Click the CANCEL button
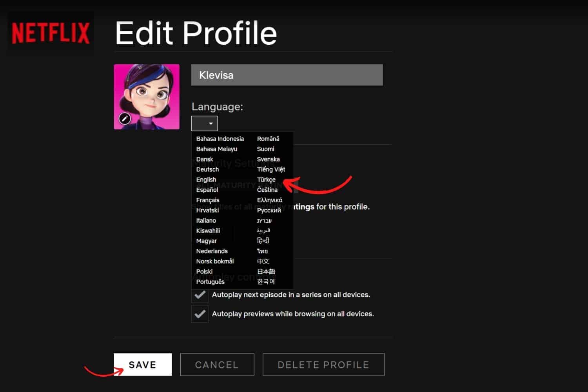Viewport: 588px width, 392px height. tap(217, 365)
